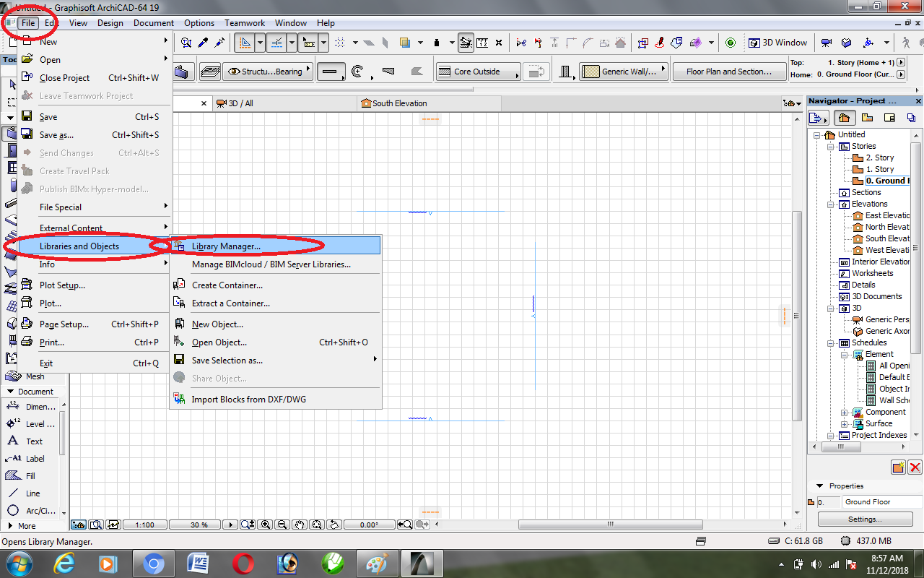This screenshot has height=578, width=924.
Task: Select the Arrow selection tool in toolbox
Action: tap(13, 85)
